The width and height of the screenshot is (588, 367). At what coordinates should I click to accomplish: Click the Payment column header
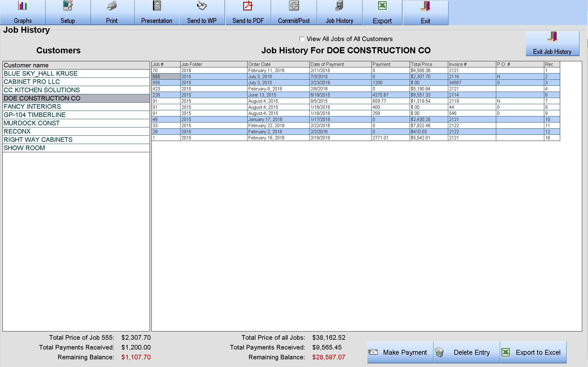click(x=391, y=64)
